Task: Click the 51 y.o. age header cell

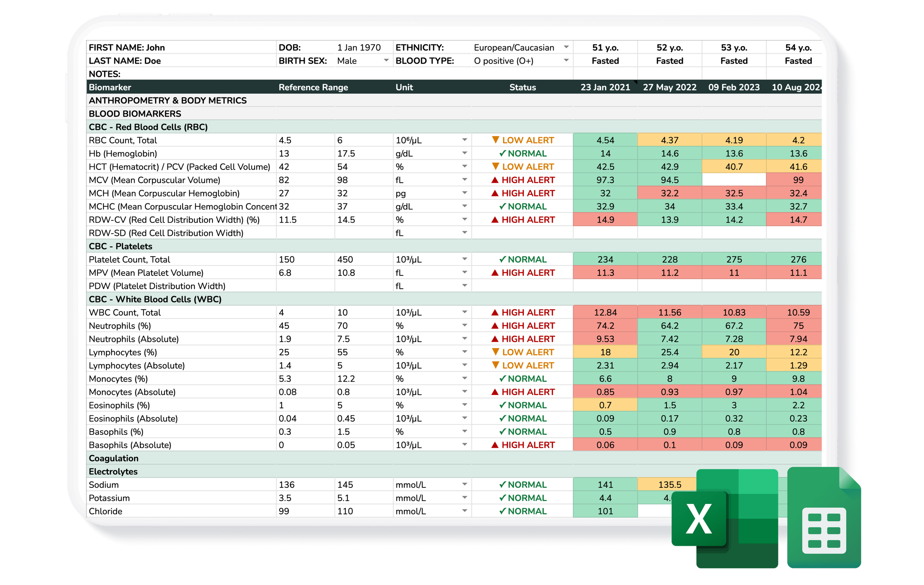Action: point(605,48)
